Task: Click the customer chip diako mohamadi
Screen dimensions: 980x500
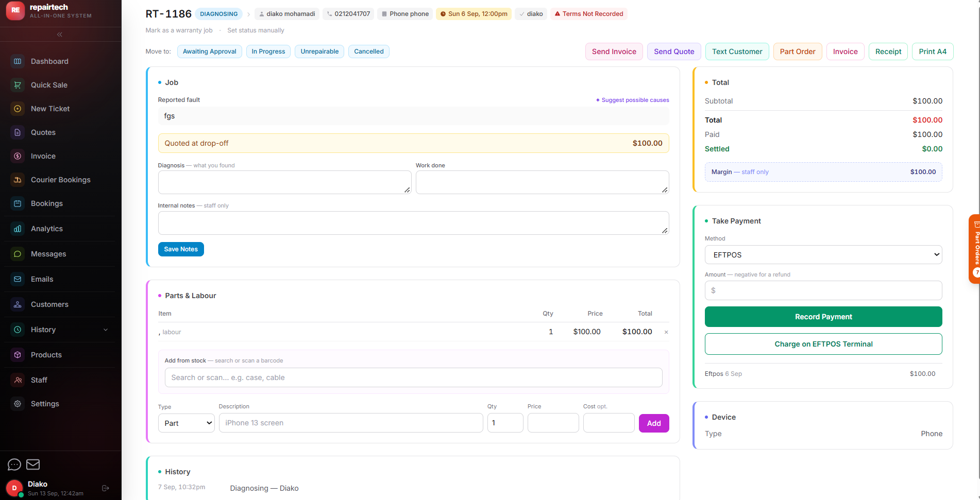Action: (286, 14)
